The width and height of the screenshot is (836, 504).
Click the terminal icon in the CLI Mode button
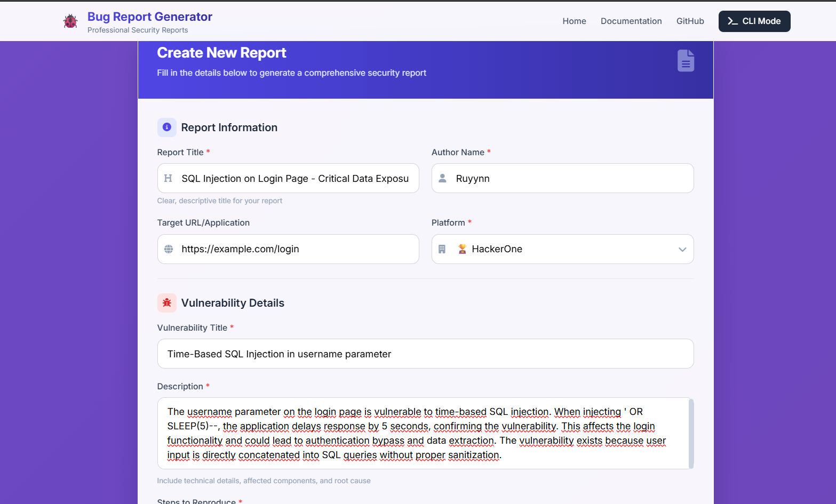(733, 21)
